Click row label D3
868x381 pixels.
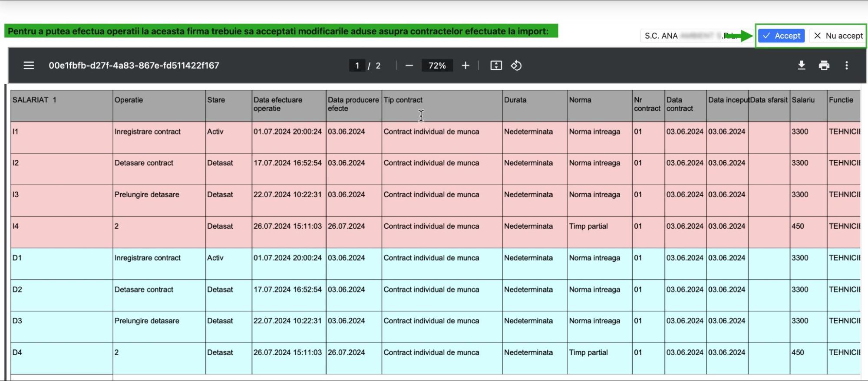pos(17,321)
